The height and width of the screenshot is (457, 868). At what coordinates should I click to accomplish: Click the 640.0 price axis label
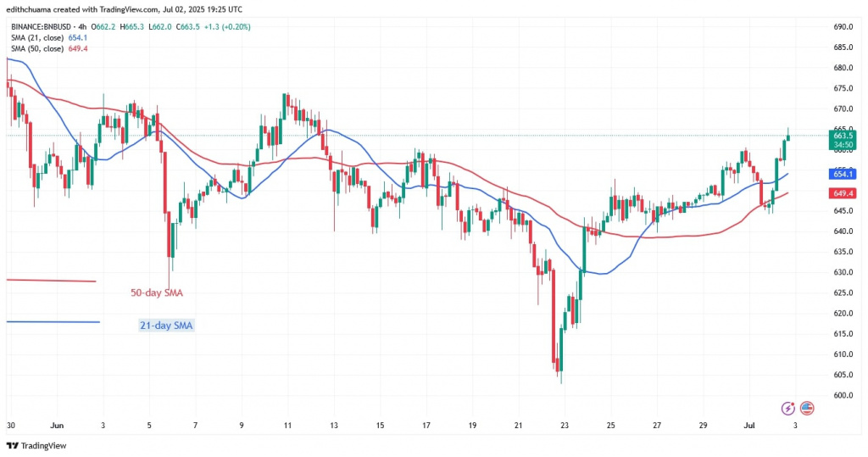click(843, 231)
